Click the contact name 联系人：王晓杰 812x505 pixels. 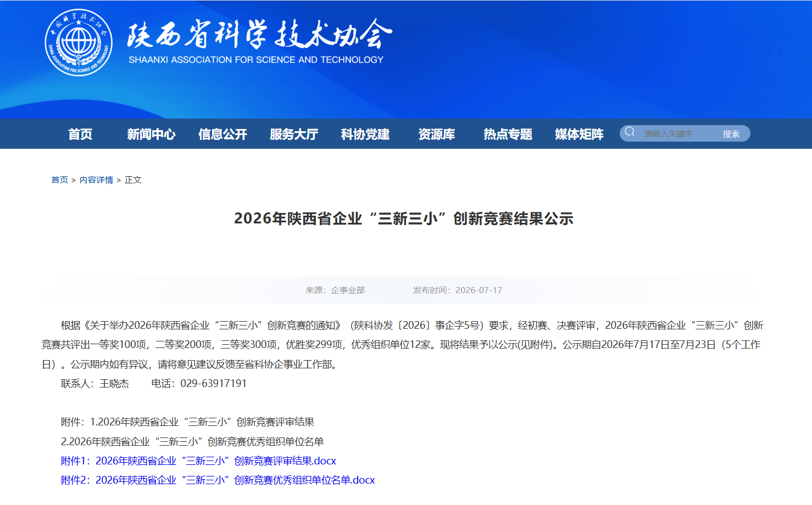pos(95,383)
